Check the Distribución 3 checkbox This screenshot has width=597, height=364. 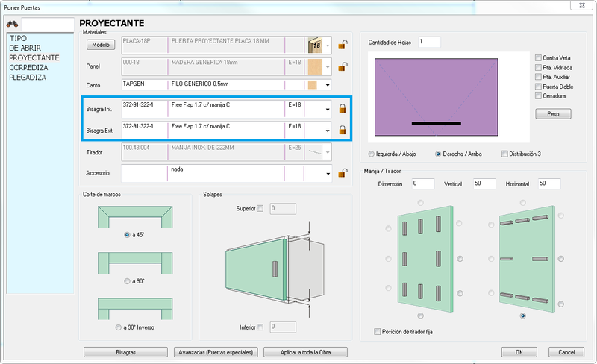(x=504, y=154)
